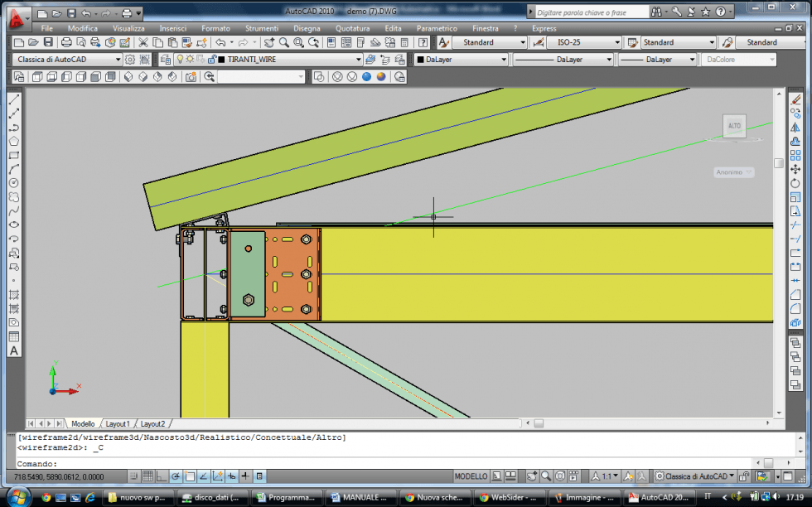Viewport: 812px width, 507px height.
Task: Click the Realtime Zoom magnifier icon
Action: (x=284, y=42)
